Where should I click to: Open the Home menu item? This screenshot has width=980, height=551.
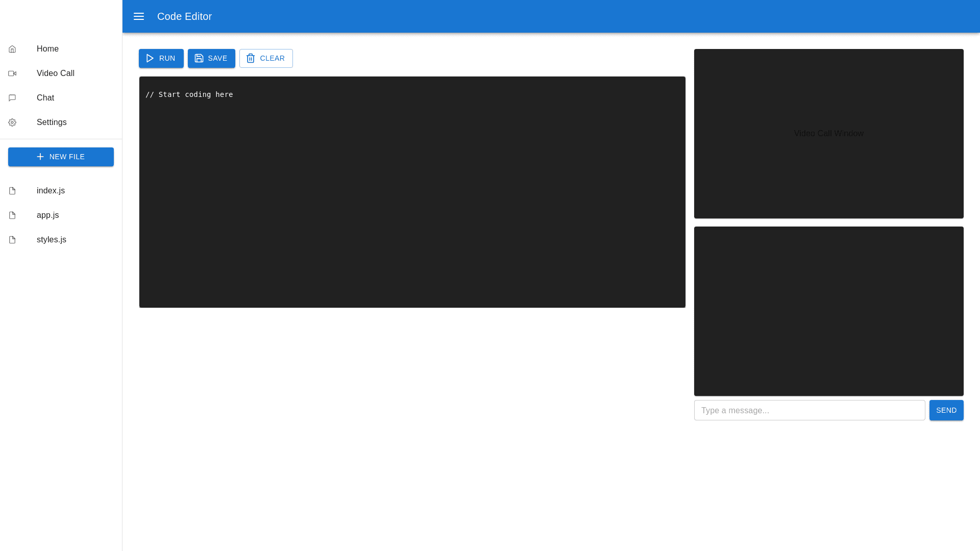[x=47, y=49]
